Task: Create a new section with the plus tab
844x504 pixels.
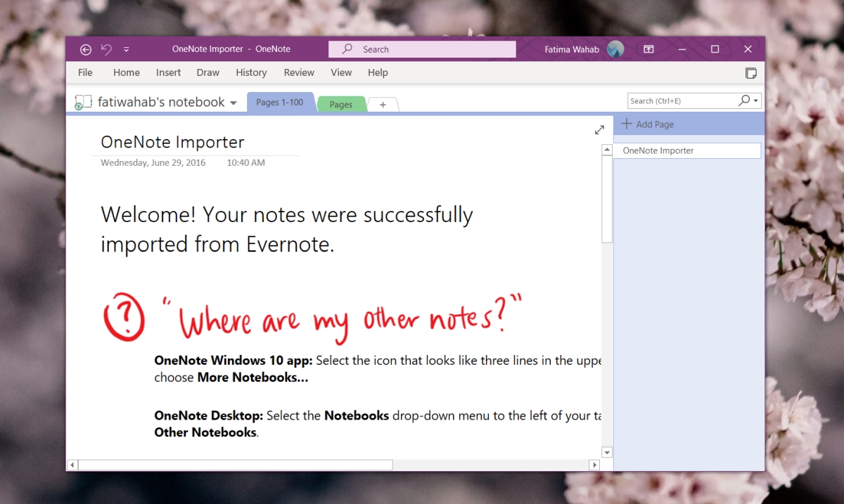Action: pyautogui.click(x=383, y=104)
